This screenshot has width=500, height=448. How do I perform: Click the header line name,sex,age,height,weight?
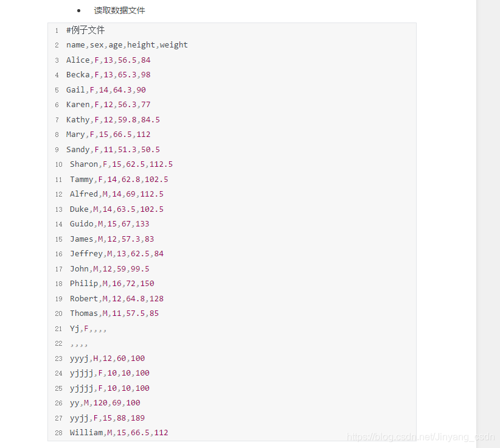pyautogui.click(x=127, y=45)
